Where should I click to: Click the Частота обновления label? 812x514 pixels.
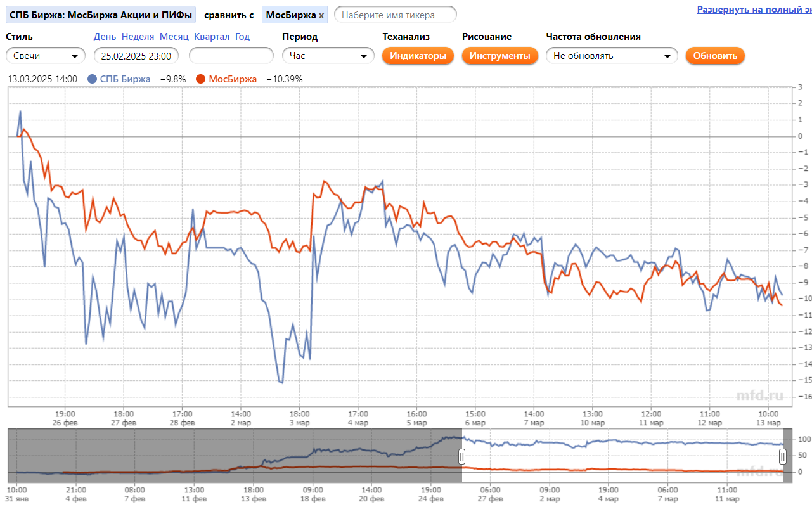593,37
